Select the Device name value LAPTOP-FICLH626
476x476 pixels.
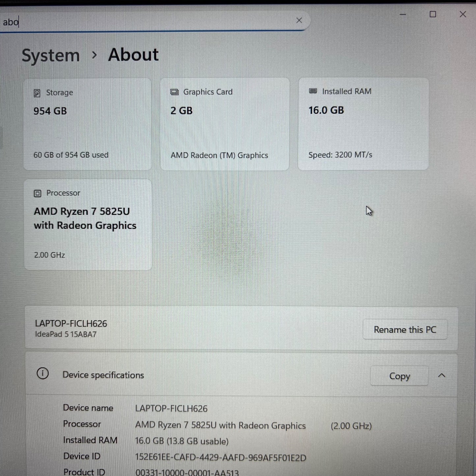click(x=171, y=408)
